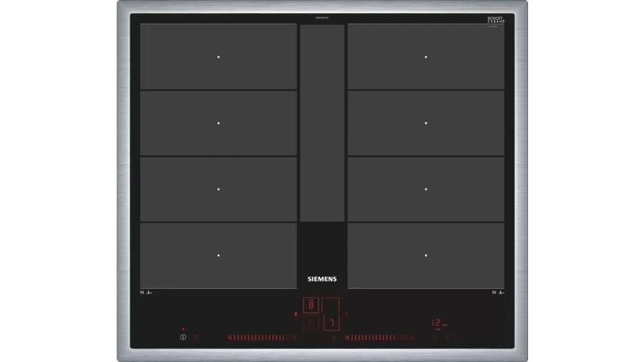Image resolution: width=644 pixels, height=362 pixels.
Task: Adjust the right red power level slider
Action: point(379,337)
